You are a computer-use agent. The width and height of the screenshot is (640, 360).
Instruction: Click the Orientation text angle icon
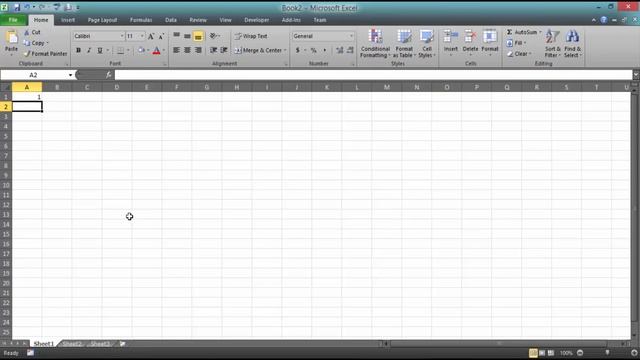coord(213,36)
